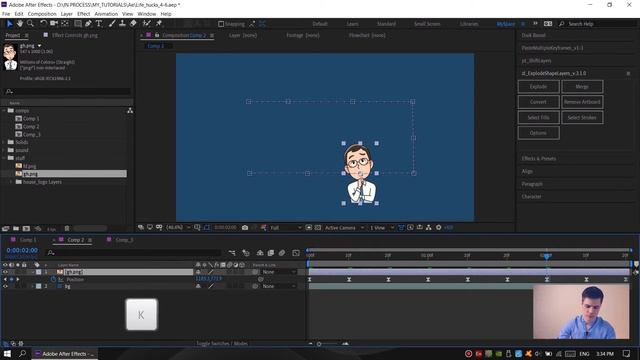Image resolution: width=640 pixels, height=360 pixels.
Task: Select the Roto Brush tool
Action: tap(147, 24)
